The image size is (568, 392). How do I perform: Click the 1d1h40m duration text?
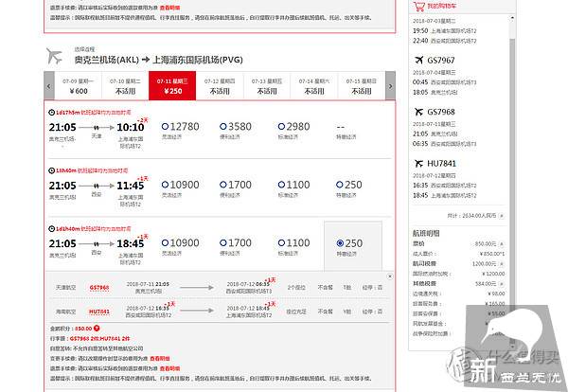(x=67, y=229)
